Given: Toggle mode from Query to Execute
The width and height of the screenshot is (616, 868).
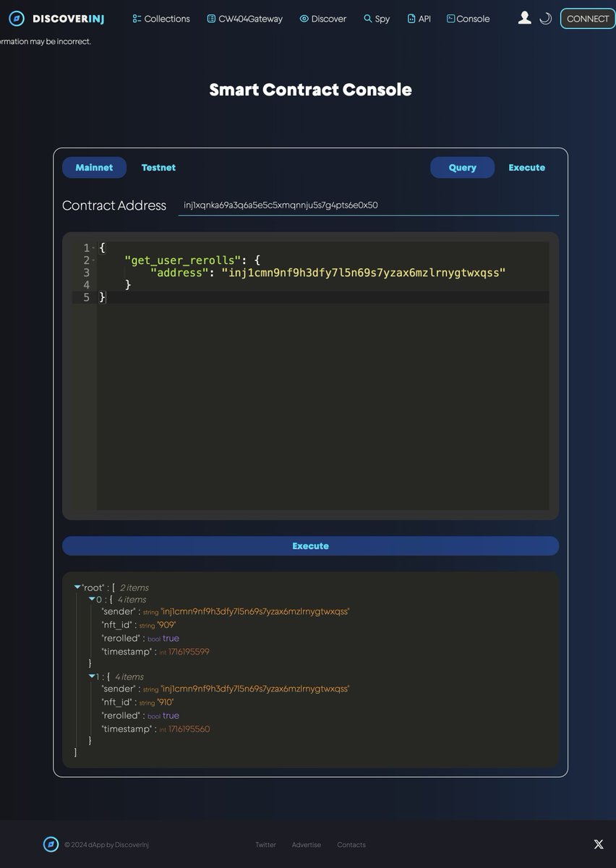Looking at the screenshot, I should 526,167.
